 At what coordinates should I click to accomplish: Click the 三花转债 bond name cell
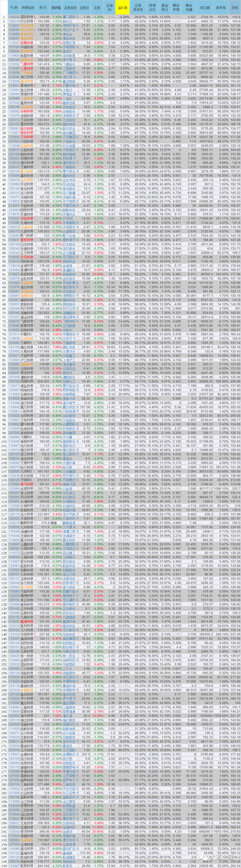(28, 810)
